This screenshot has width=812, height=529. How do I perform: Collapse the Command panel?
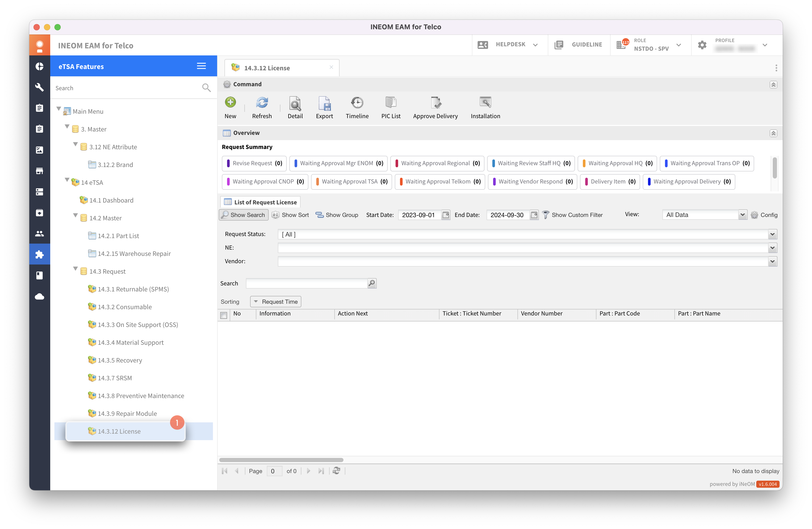(x=773, y=84)
